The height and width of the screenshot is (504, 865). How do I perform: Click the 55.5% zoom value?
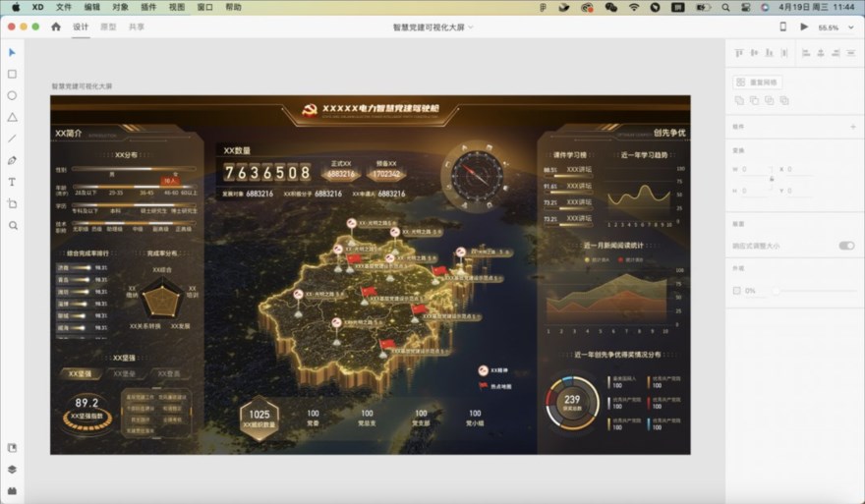pyautogui.click(x=828, y=28)
